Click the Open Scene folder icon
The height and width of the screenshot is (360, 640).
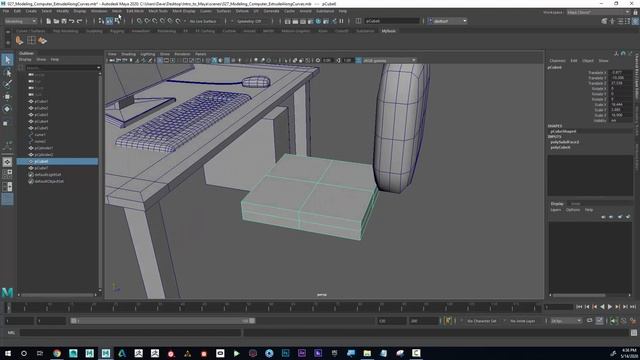[56, 21]
